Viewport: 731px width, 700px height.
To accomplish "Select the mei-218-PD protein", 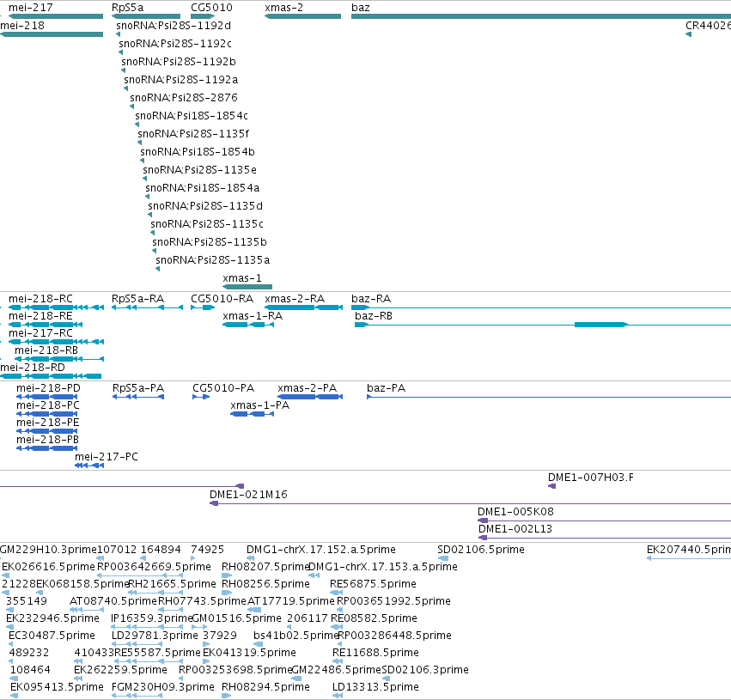I will point(47,397).
